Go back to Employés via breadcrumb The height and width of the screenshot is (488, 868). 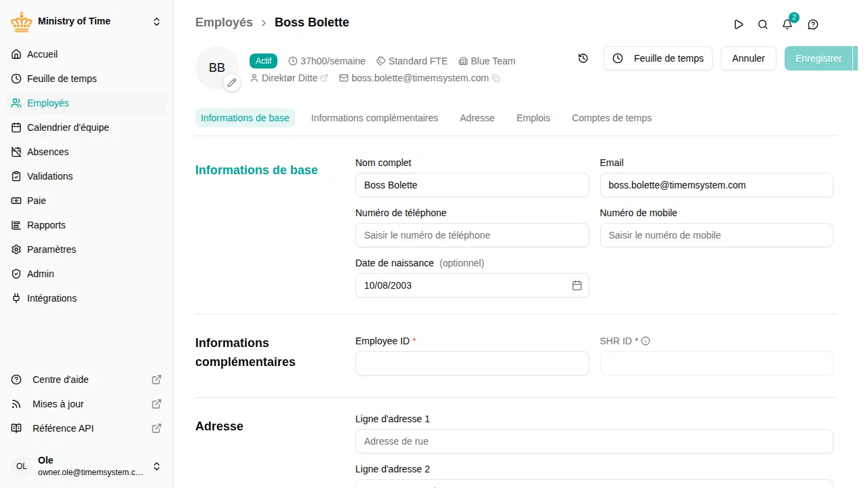click(224, 22)
